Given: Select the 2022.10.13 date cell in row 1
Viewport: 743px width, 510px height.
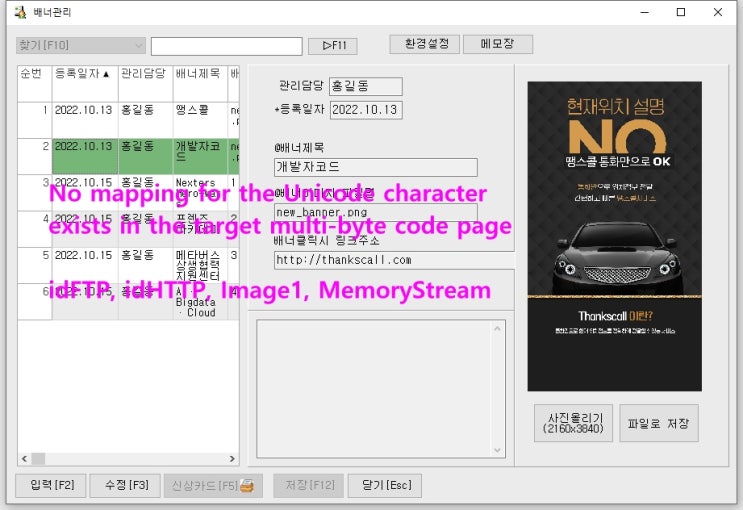Looking at the screenshot, I should point(85,120).
